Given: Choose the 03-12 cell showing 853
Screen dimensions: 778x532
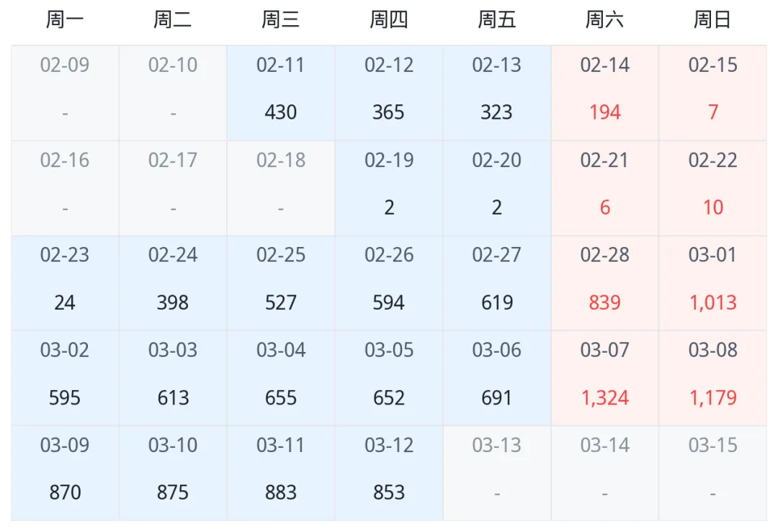Looking at the screenshot, I should (x=389, y=474).
